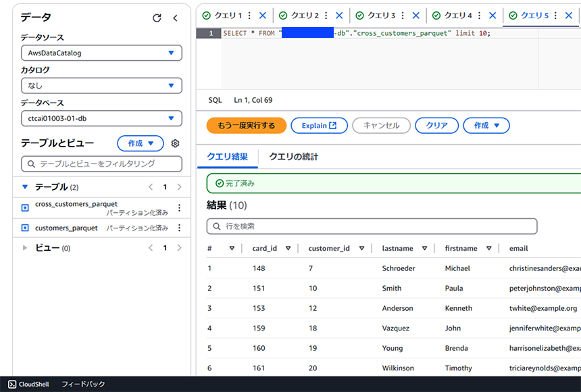Close the クエリ 3 tab
Image resolution: width=581 pixels, height=392 pixels.
coord(415,15)
